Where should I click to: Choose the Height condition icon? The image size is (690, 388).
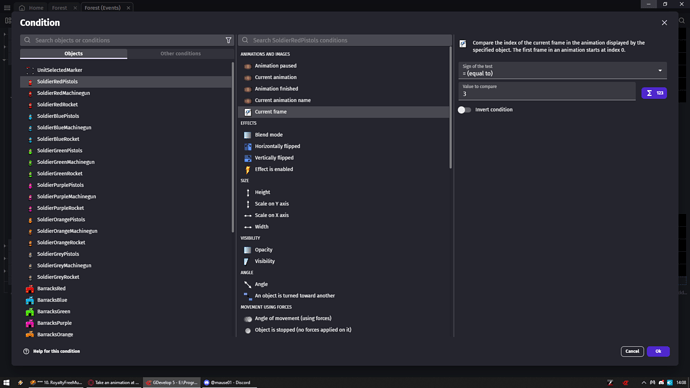248,192
